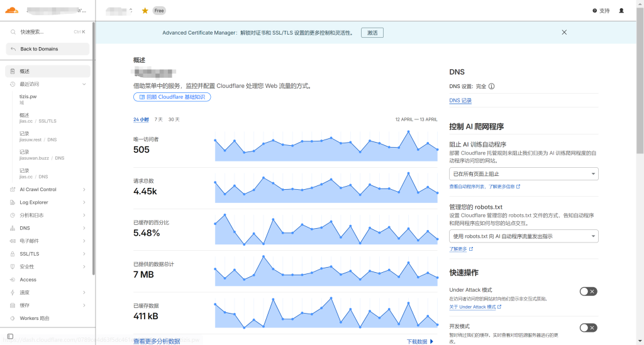This screenshot has width=644, height=345.
Task: Expand AI Crawl Control chevron
Action: pyautogui.click(x=84, y=190)
